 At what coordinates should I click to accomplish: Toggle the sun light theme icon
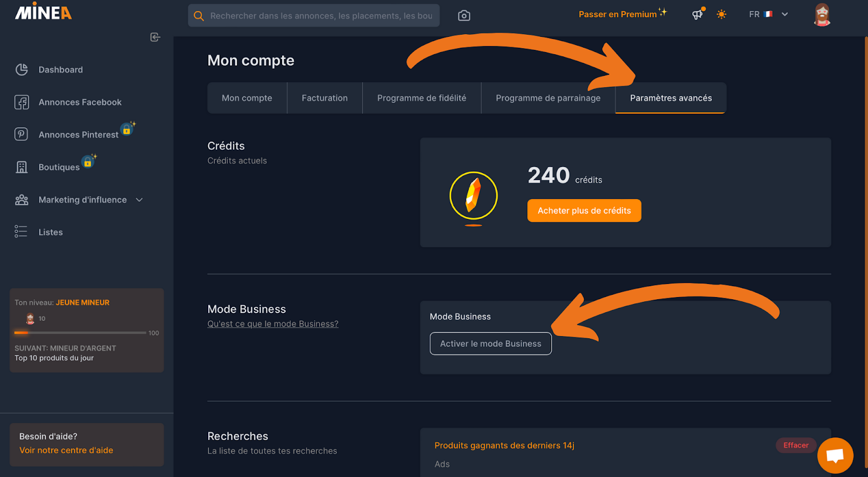[x=722, y=15]
